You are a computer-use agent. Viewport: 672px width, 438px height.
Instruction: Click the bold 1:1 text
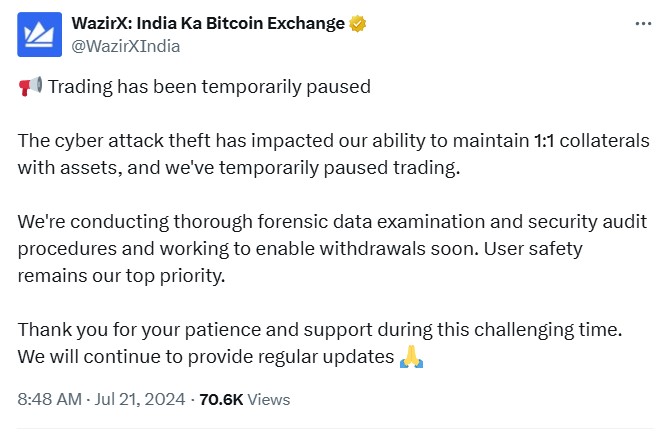tap(544, 141)
